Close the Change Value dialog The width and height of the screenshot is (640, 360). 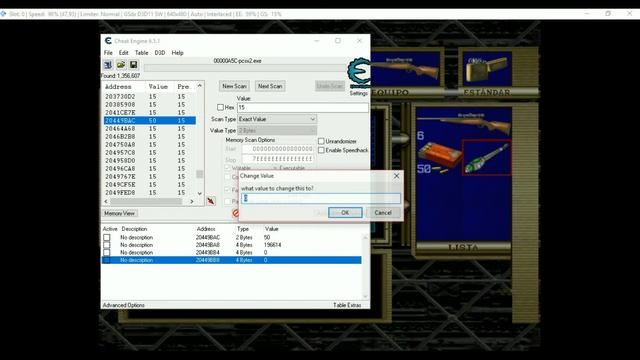point(396,176)
